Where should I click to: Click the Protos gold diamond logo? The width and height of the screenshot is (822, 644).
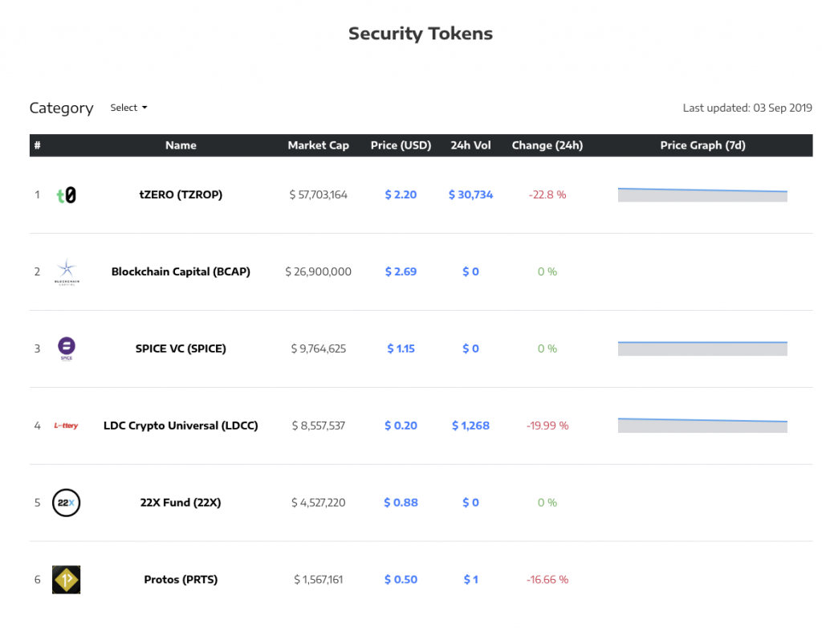(x=66, y=580)
